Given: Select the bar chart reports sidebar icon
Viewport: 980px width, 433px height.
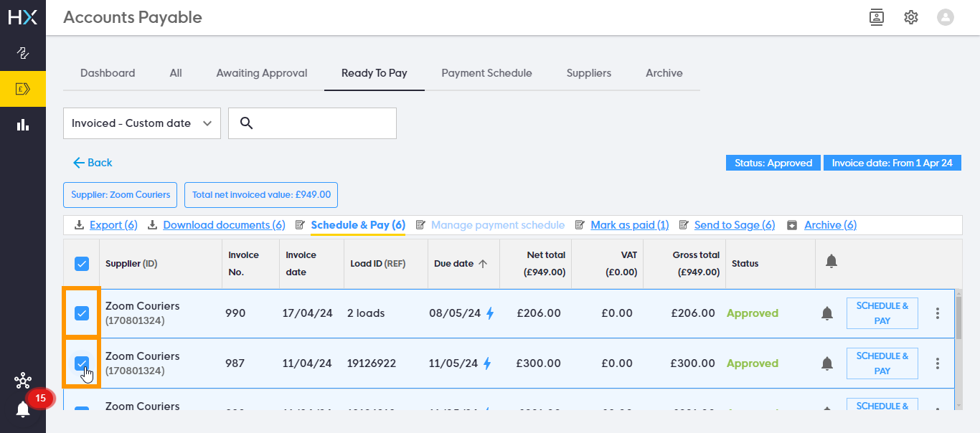Looking at the screenshot, I should [x=23, y=125].
